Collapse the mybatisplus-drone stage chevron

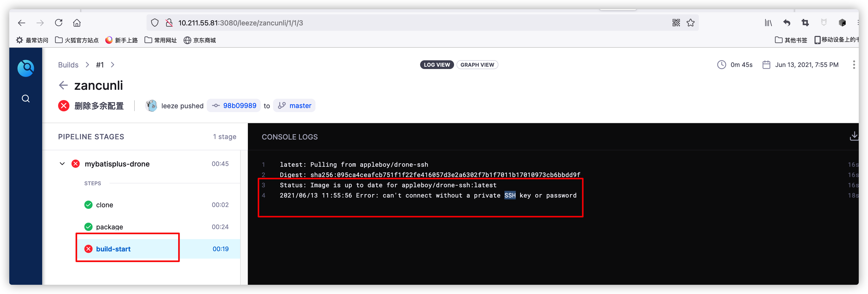point(62,164)
